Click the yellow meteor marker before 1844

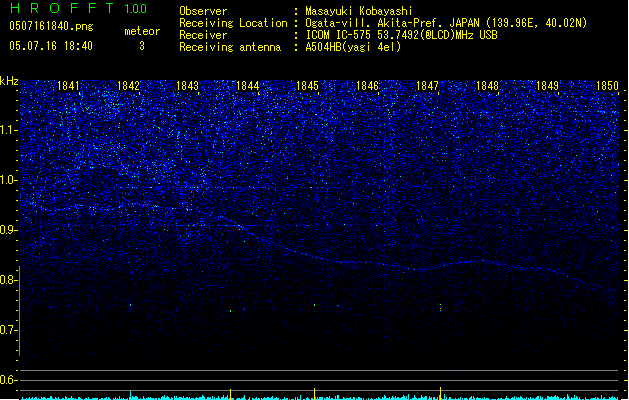pos(231,394)
